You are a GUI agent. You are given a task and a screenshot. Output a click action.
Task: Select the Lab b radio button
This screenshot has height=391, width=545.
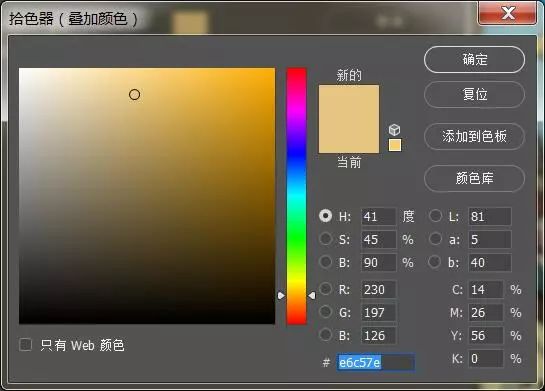(434, 262)
